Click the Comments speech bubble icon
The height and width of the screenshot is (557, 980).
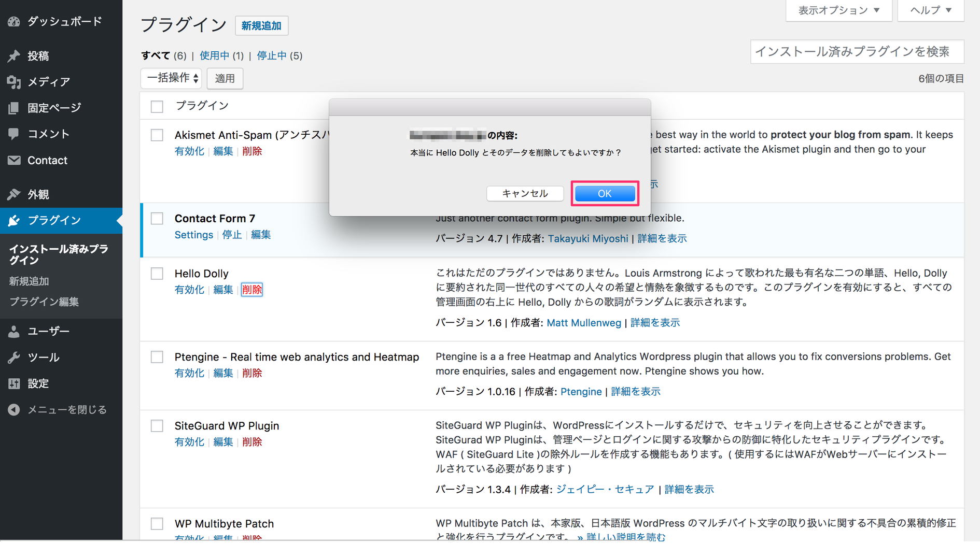coord(14,134)
